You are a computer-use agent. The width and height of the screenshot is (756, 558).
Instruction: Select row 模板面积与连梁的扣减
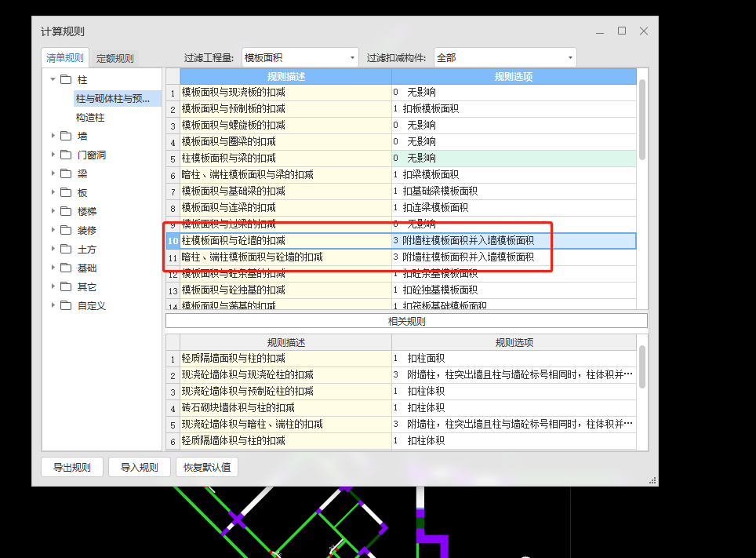286,207
